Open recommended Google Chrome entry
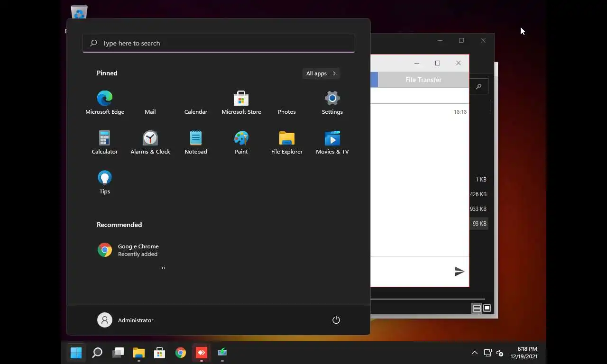The height and width of the screenshot is (364, 607). 128,250
